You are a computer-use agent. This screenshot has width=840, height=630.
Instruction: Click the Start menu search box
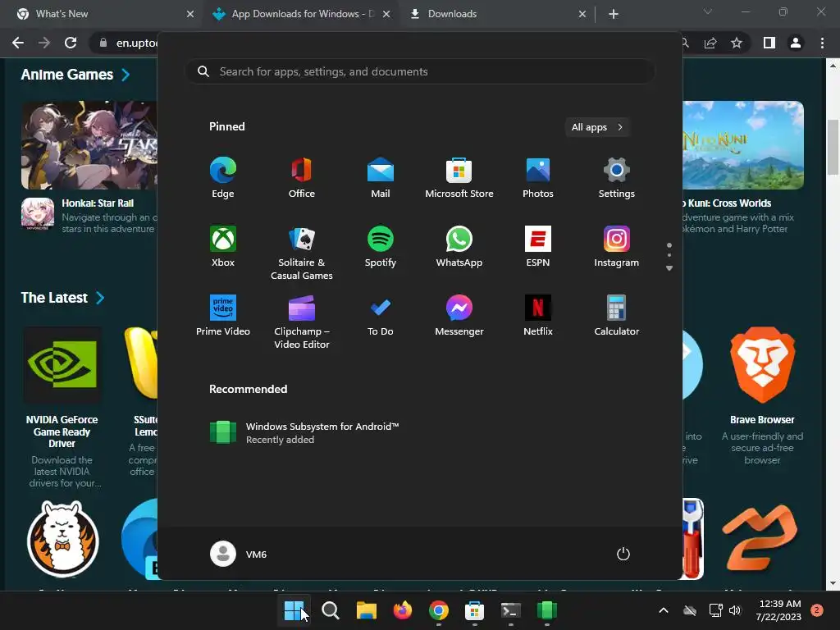tap(420, 71)
